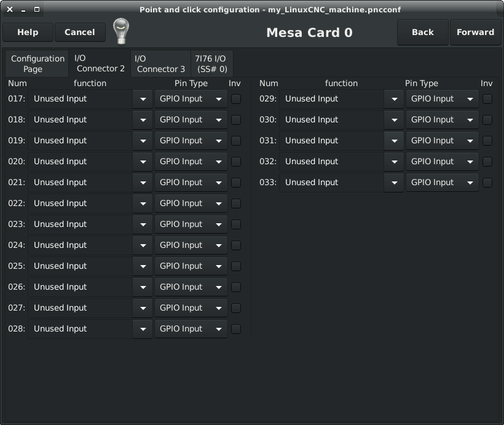Image resolution: width=504 pixels, height=425 pixels.
Task: Click the Unused Input field for pin 033
Action: (332, 183)
